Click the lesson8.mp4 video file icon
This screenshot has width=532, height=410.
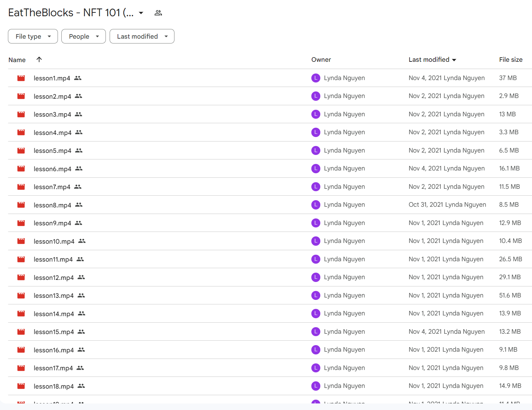[21, 205]
